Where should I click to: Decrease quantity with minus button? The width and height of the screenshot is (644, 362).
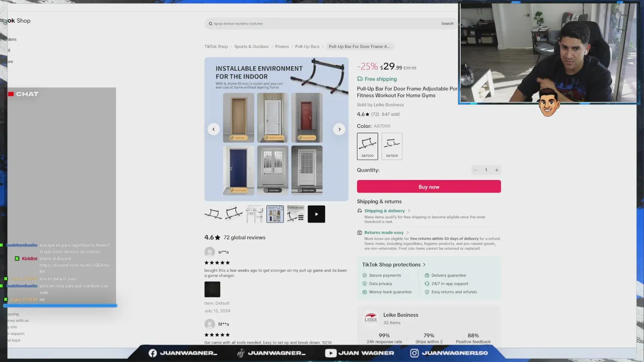click(475, 170)
